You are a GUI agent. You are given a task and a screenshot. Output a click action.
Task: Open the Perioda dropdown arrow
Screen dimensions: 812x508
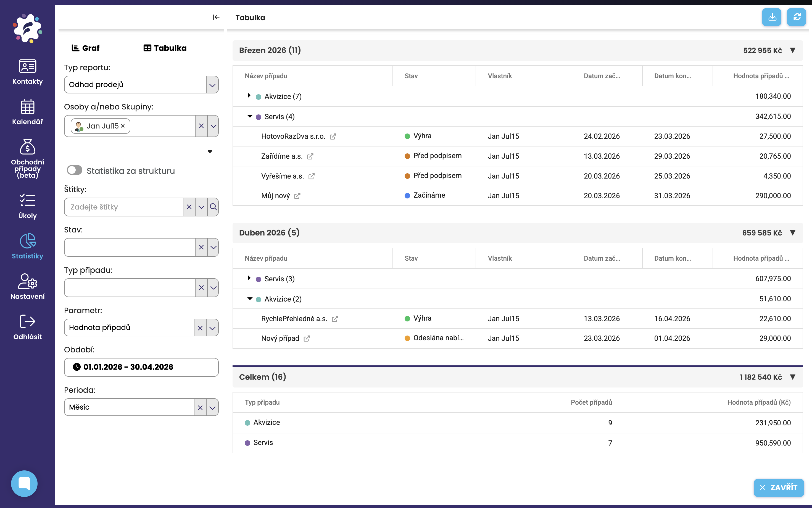coord(212,408)
